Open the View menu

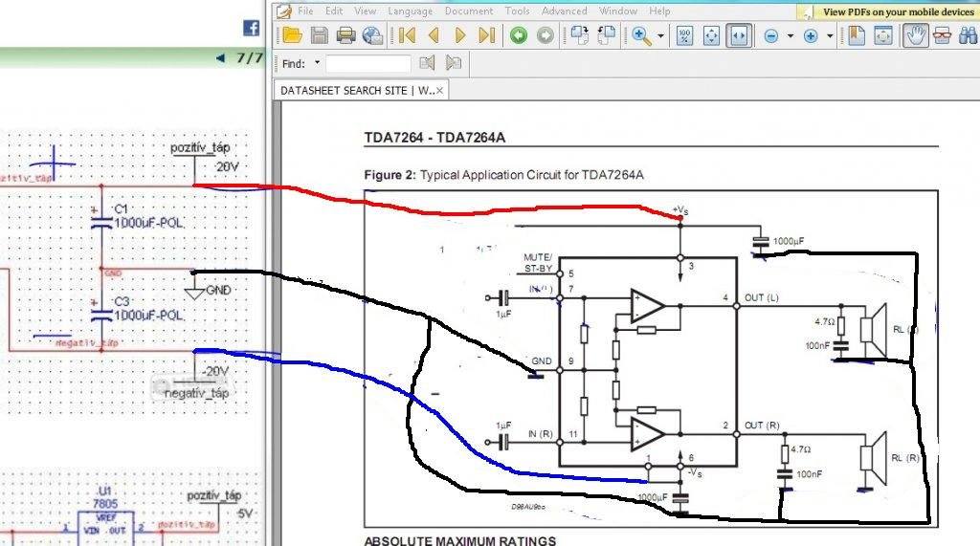[365, 11]
